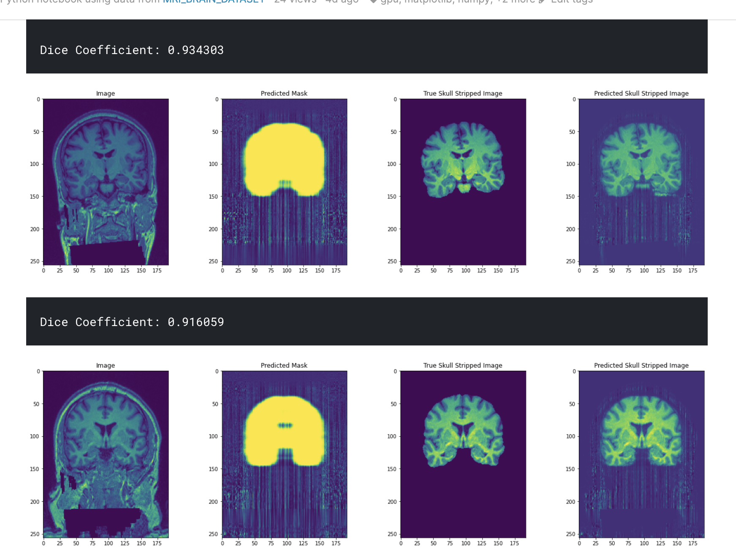Select the matplotlib tag
The width and height of the screenshot is (736, 560).
428,2
